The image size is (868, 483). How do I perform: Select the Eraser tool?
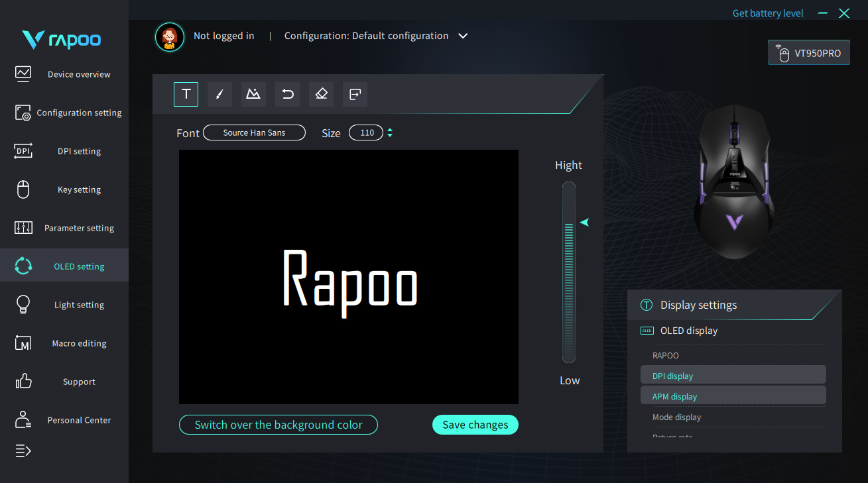click(x=321, y=94)
